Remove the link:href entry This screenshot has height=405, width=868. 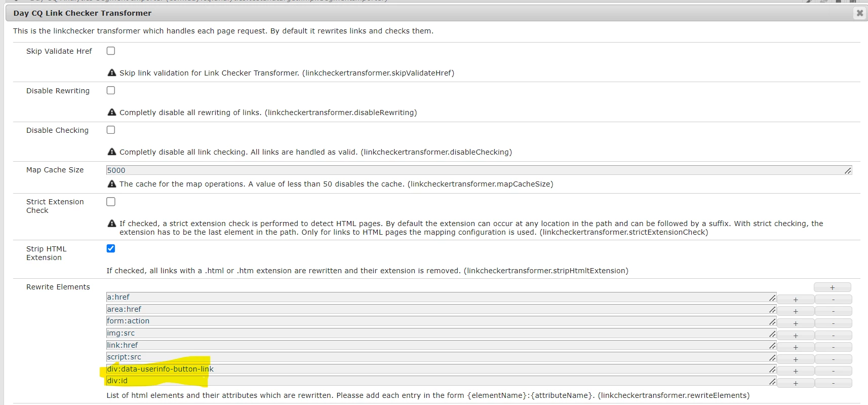pyautogui.click(x=833, y=347)
